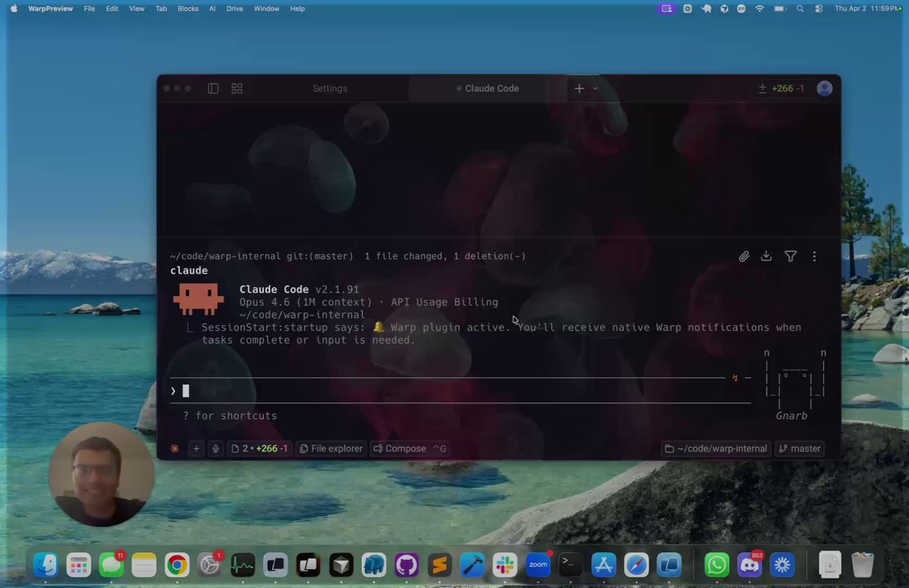Open Activity Monitor from the Dock
This screenshot has width=909, height=588.
point(243,564)
